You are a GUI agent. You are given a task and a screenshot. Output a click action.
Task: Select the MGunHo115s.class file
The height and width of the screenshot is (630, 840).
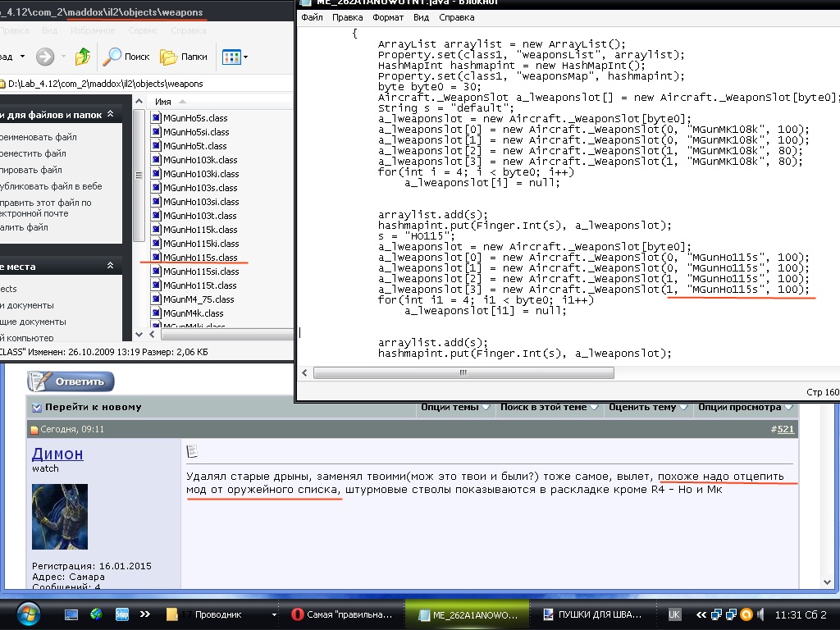click(199, 258)
